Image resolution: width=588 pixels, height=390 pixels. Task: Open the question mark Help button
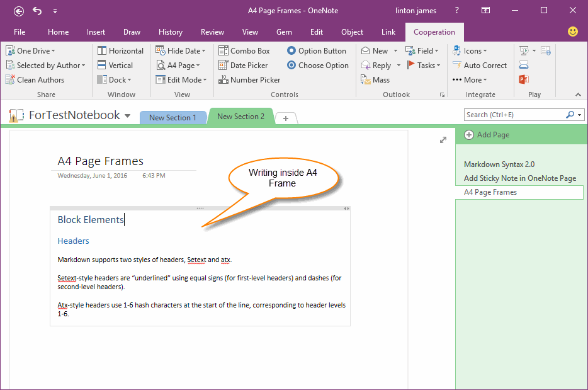pos(457,11)
